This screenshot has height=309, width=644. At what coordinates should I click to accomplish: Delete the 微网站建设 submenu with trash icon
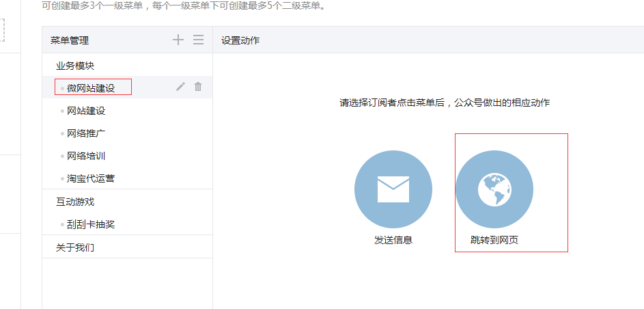coord(198,87)
